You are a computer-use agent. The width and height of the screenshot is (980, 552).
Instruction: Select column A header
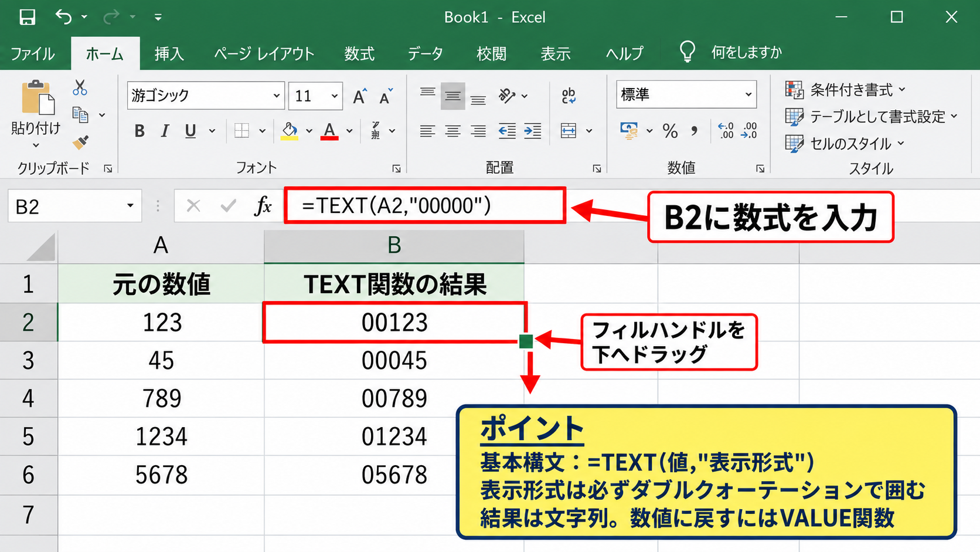[161, 246]
